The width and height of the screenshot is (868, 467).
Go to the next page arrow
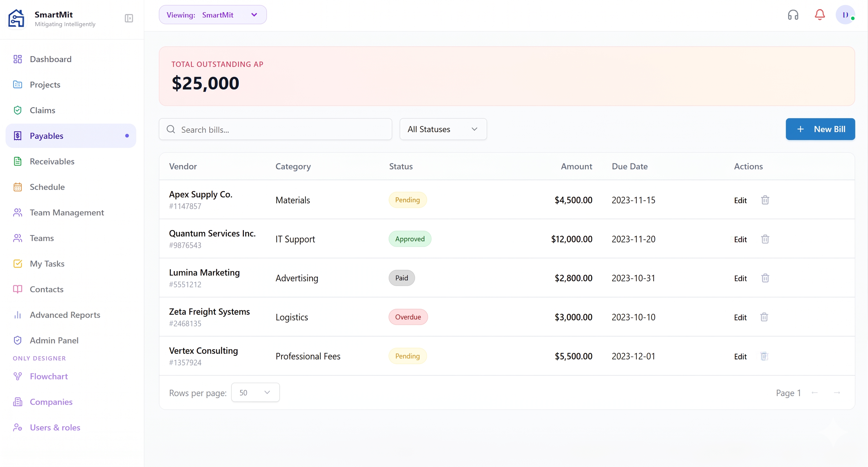(837, 392)
